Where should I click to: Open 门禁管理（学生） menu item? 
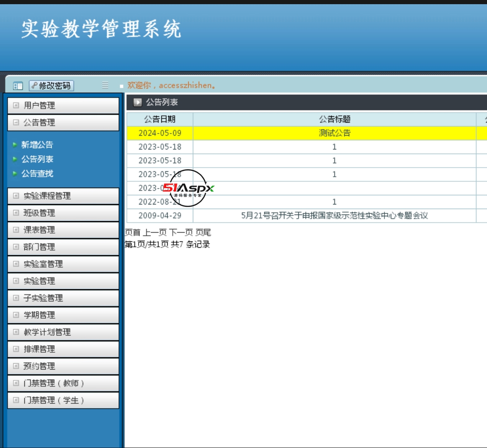pos(63,401)
